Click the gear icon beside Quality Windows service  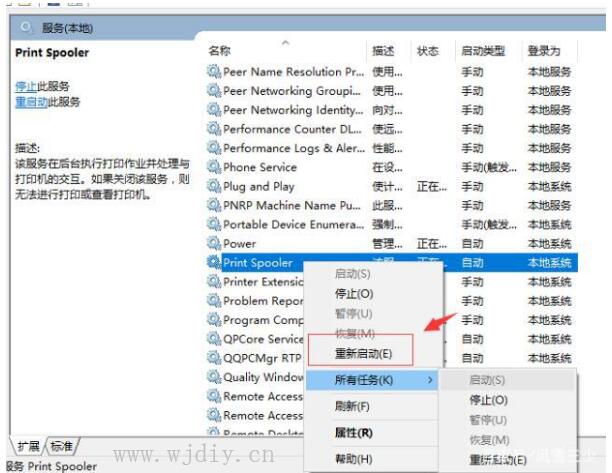point(213,377)
